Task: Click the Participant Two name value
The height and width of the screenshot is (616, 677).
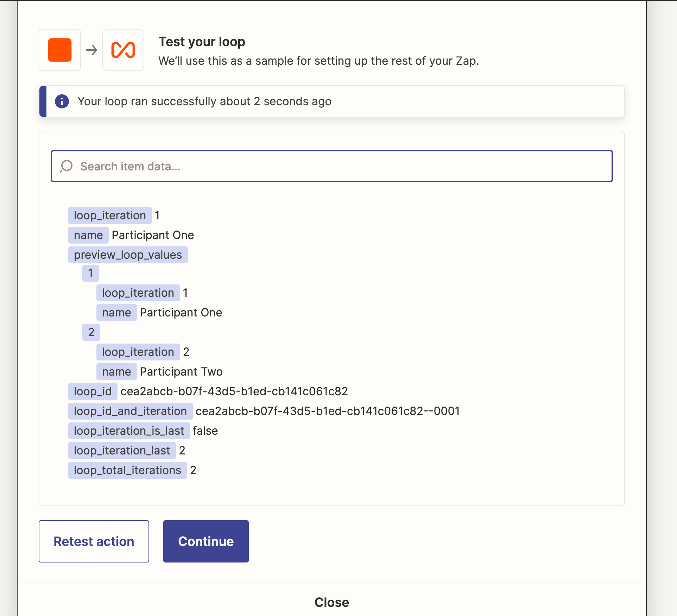Action: coord(181,372)
